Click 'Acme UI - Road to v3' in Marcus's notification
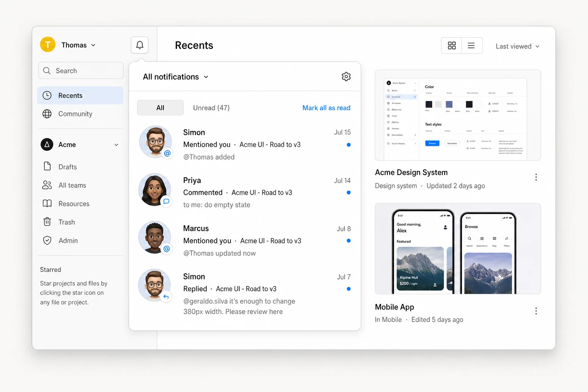Image resolution: width=588 pixels, height=392 pixels. [x=271, y=241]
